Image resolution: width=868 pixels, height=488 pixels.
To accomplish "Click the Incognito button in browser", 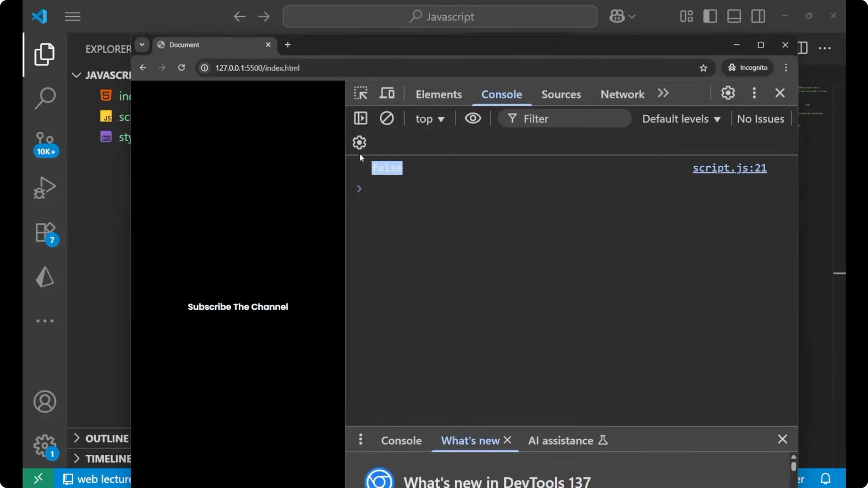I will point(748,68).
